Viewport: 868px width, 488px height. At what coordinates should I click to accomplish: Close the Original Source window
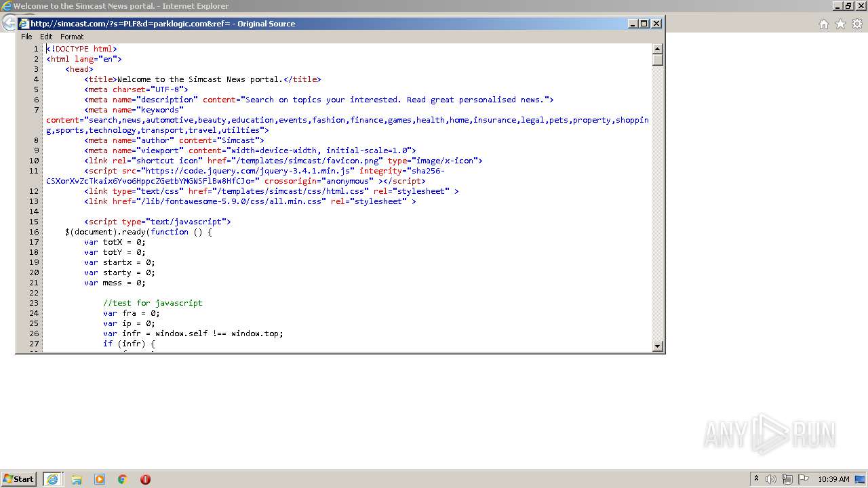coord(656,23)
